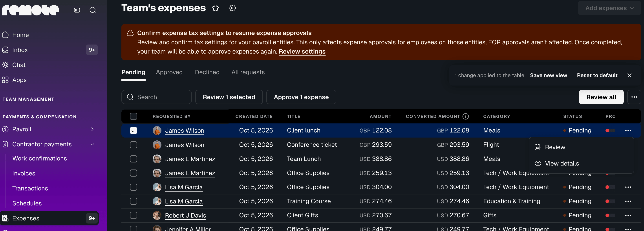Open Invoices in the sidebar

pyautogui.click(x=24, y=173)
